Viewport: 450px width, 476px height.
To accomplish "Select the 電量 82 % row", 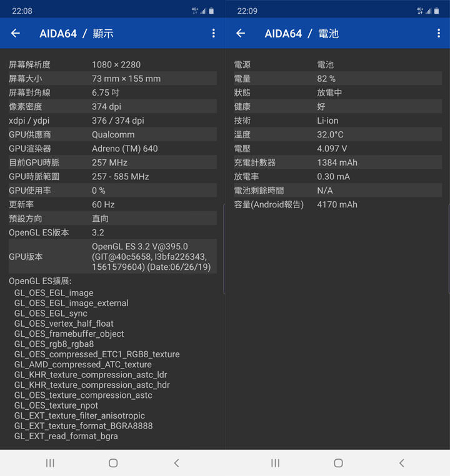I will pyautogui.click(x=337, y=78).
